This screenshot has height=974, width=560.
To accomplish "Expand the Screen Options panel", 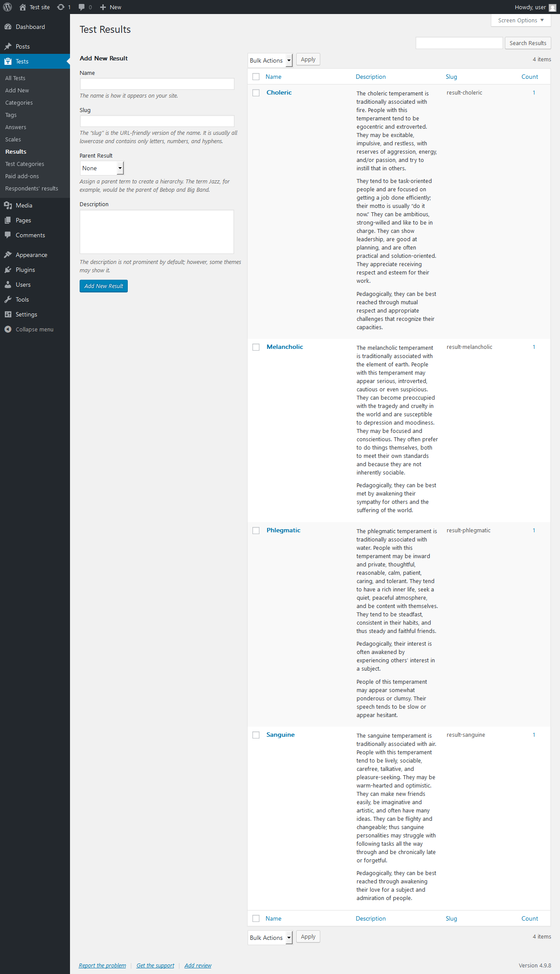I will coord(521,20).
